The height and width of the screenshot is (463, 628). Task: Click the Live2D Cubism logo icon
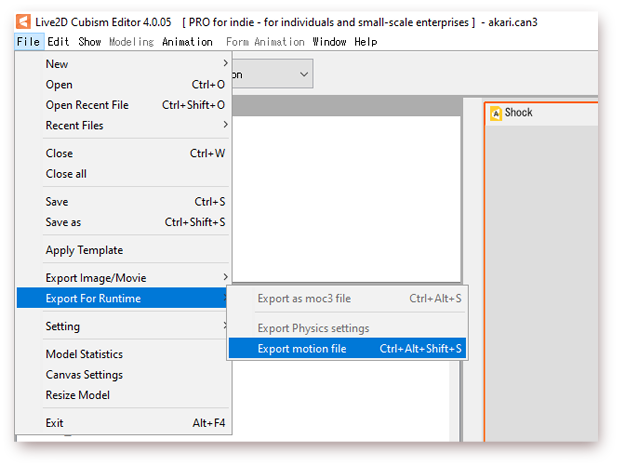(23, 22)
